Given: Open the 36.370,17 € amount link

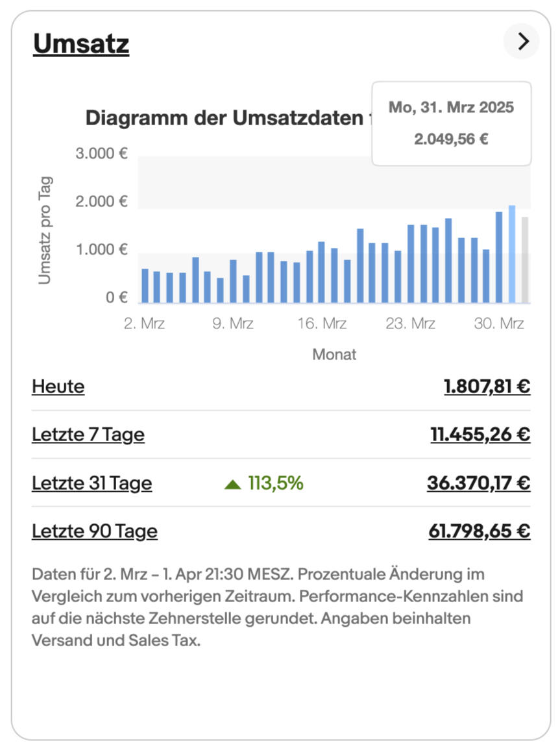Looking at the screenshot, I should (x=478, y=483).
